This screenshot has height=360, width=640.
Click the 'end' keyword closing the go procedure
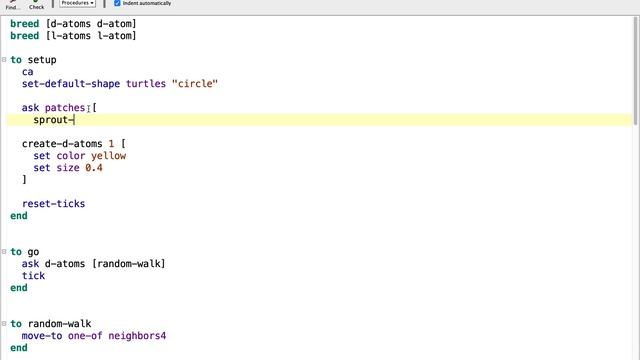tap(19, 288)
